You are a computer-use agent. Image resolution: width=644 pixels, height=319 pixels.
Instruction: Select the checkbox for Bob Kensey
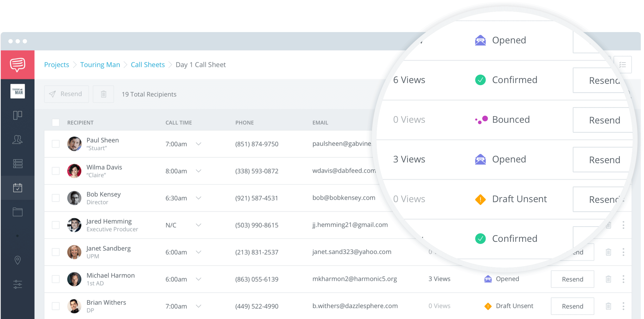pos(56,198)
